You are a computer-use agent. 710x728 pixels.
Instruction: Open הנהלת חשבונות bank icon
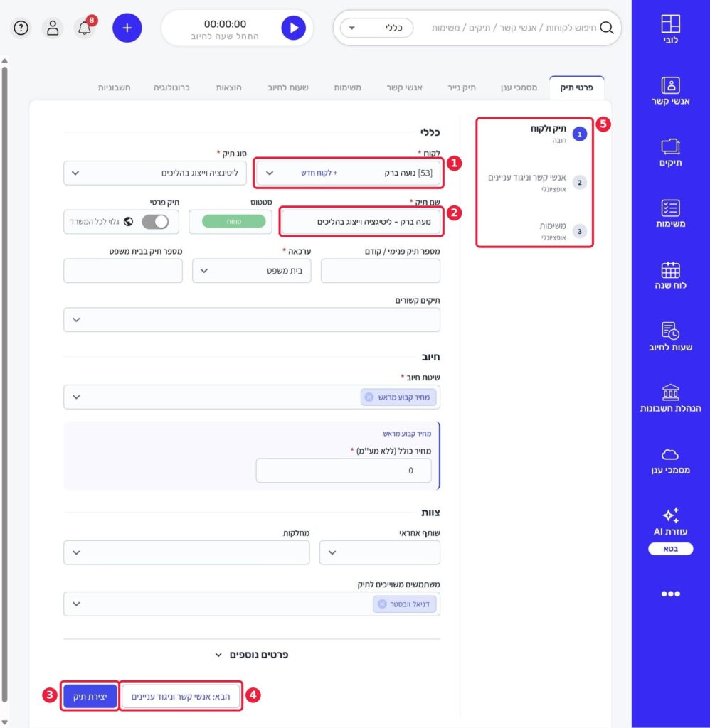point(670,392)
